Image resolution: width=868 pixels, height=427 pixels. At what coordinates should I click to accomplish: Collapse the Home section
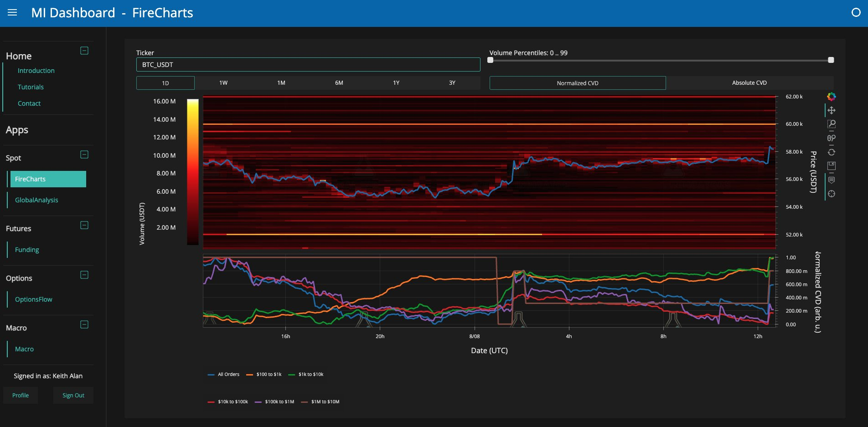pos(84,51)
